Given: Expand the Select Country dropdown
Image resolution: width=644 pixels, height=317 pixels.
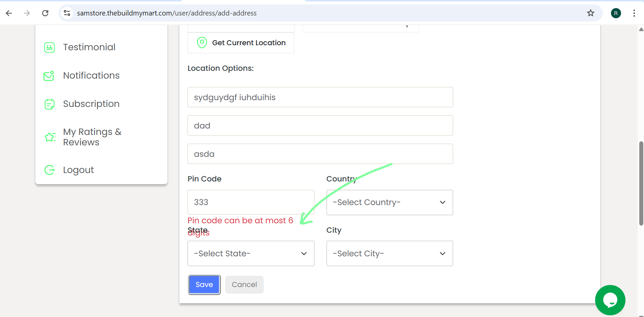Looking at the screenshot, I should click(390, 202).
